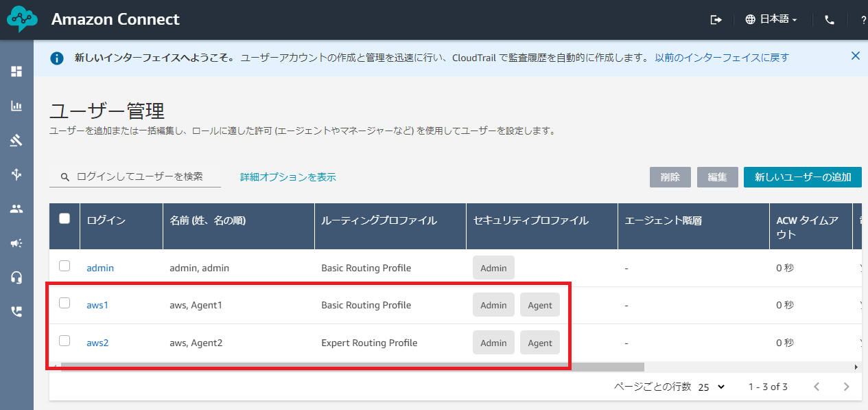Click the 新しいユーザーの追加 button
The width and height of the screenshot is (868, 410).
click(803, 177)
